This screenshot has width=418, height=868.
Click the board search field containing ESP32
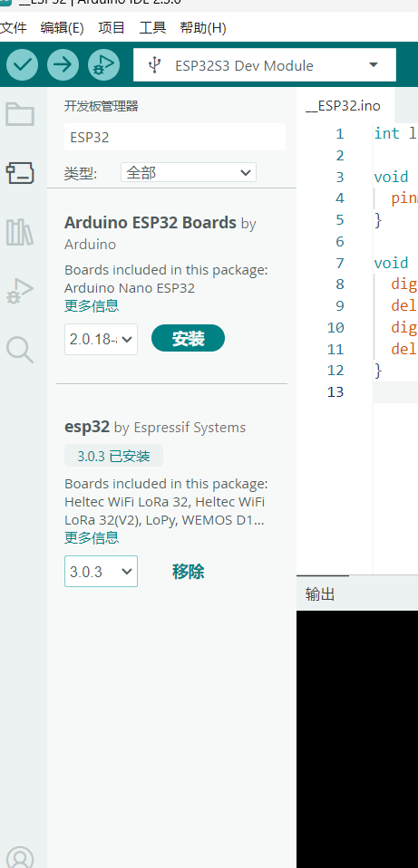pos(175,138)
